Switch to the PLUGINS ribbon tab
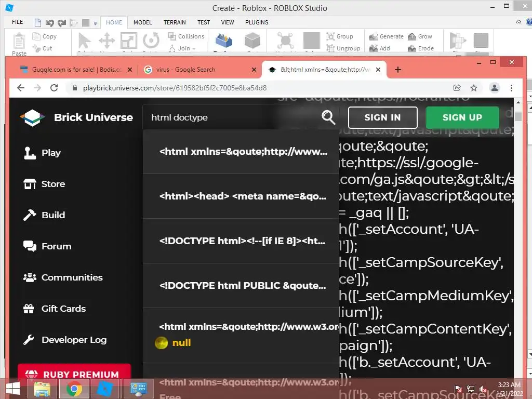The height and width of the screenshot is (399, 532). 257,22
